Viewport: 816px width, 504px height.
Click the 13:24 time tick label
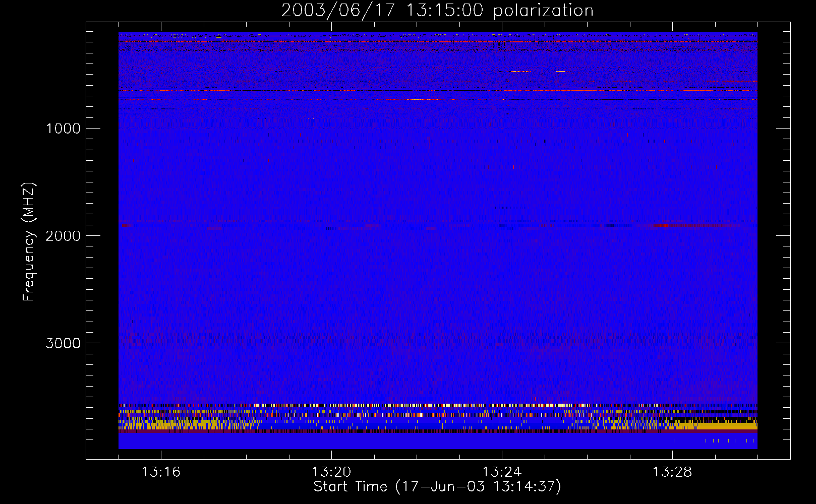point(502,472)
